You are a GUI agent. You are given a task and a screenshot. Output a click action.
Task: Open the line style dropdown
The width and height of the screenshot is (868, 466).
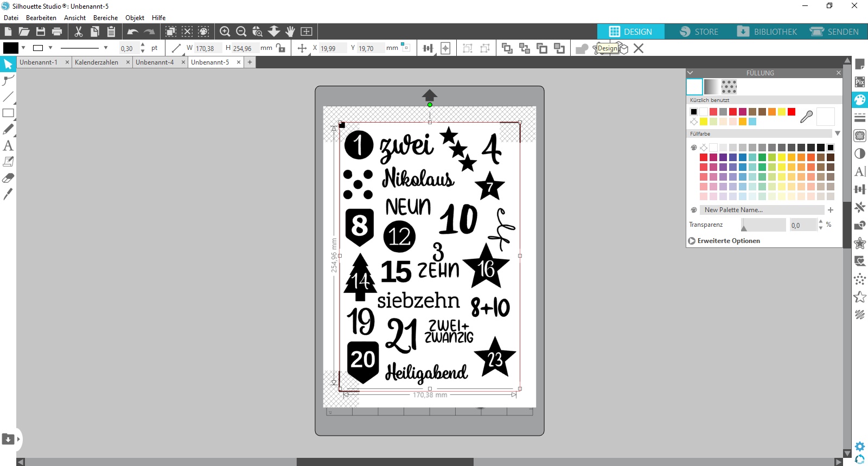tap(105, 48)
